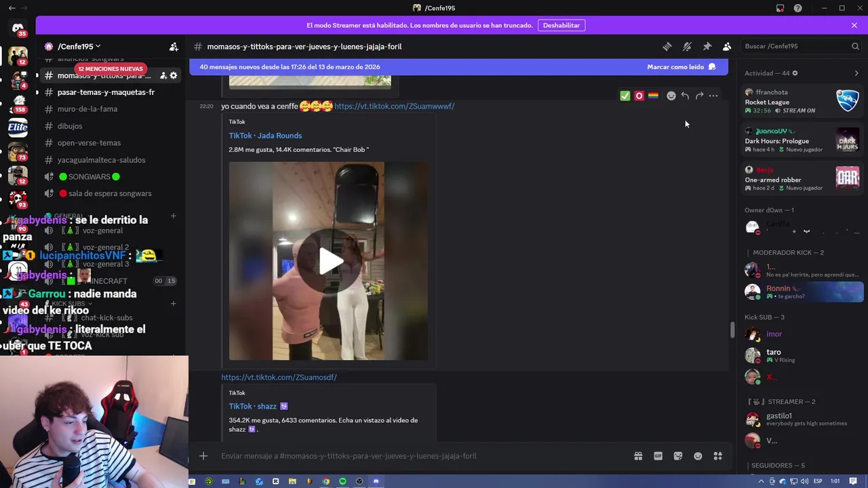Click create invite icon on momasos channel
The image size is (868, 488).
(x=163, y=75)
